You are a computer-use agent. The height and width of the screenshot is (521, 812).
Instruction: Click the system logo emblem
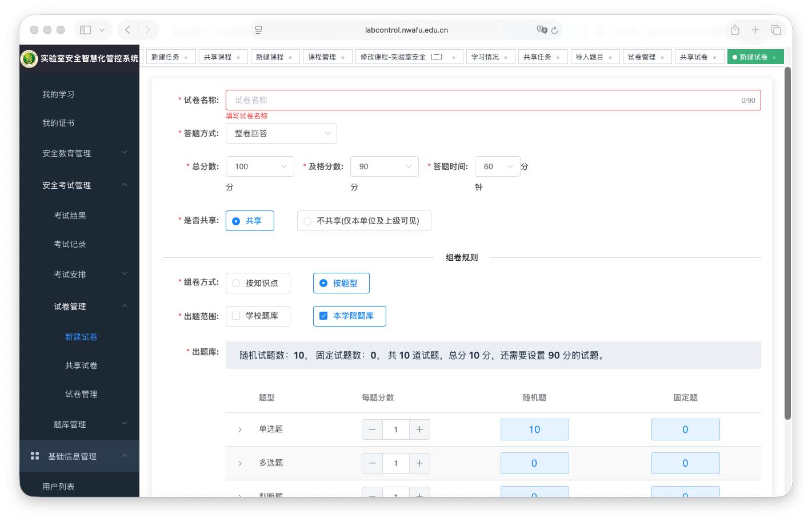pyautogui.click(x=29, y=58)
